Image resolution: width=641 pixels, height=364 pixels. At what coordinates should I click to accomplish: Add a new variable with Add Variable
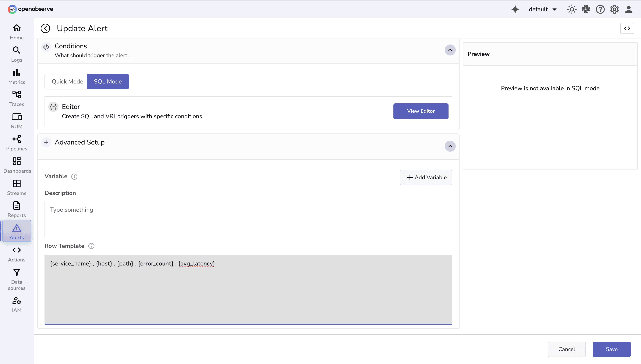point(426,178)
